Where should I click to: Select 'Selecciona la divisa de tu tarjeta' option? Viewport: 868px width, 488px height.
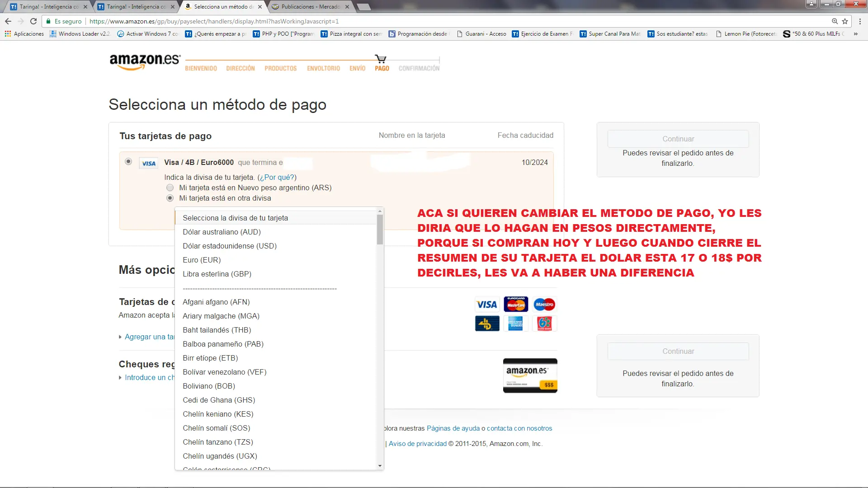coord(276,218)
